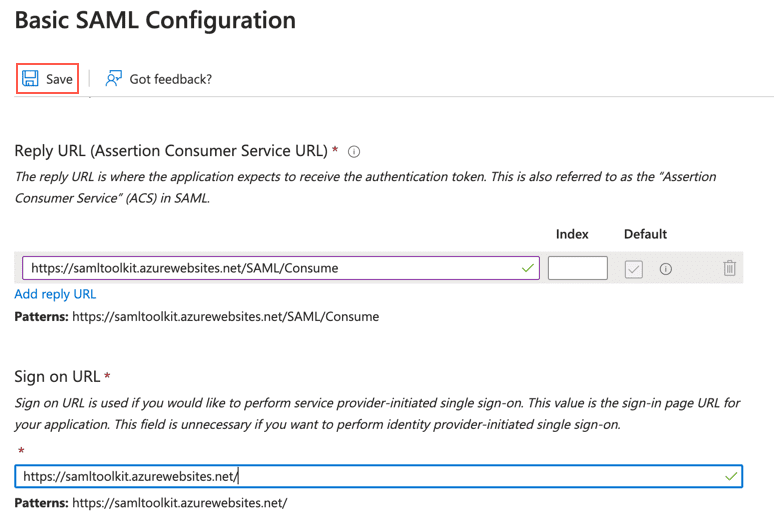Image resolution: width=774 pixels, height=529 pixels.
Task: Click green checkmark in Sign on URL field
Action: point(731,476)
